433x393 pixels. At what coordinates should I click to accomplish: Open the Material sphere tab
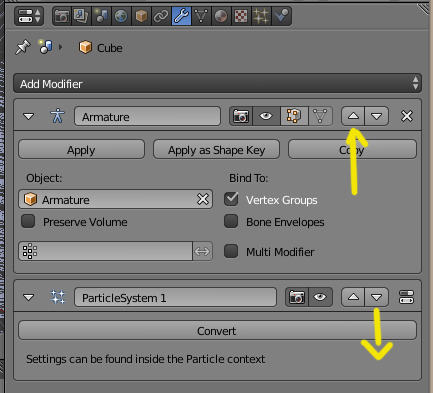tap(221, 16)
